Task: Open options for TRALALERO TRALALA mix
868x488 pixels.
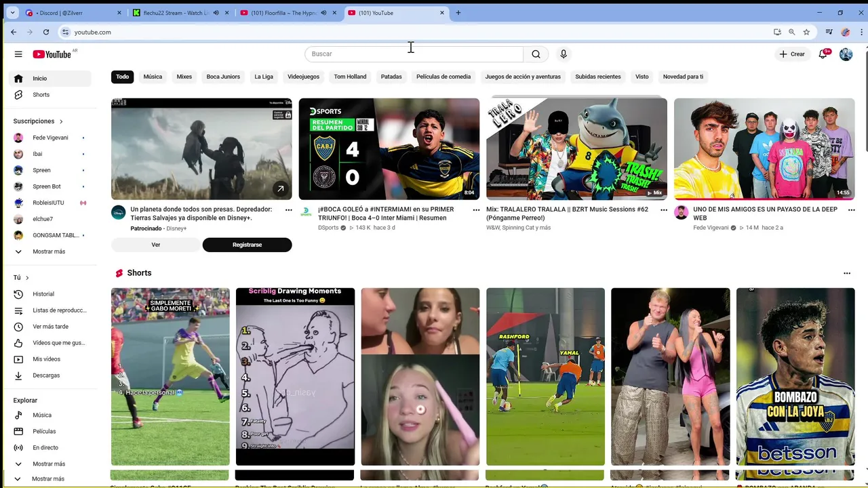Action: (664, 210)
